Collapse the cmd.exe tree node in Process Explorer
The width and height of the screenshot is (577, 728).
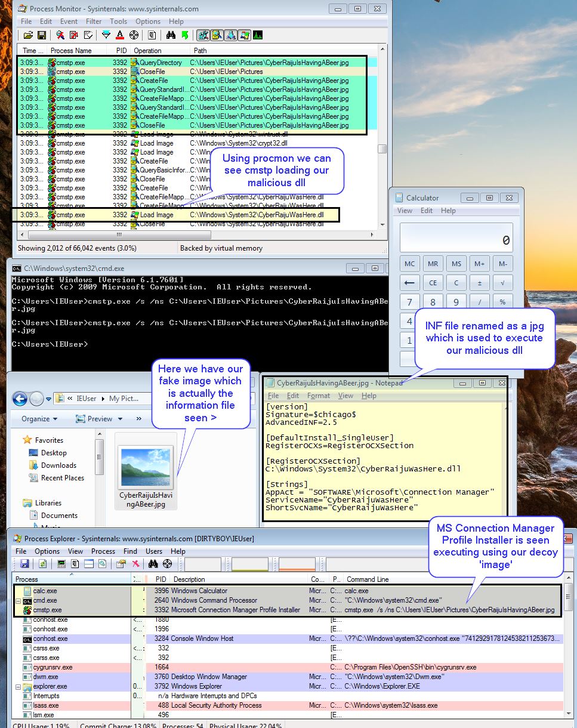tap(18, 600)
